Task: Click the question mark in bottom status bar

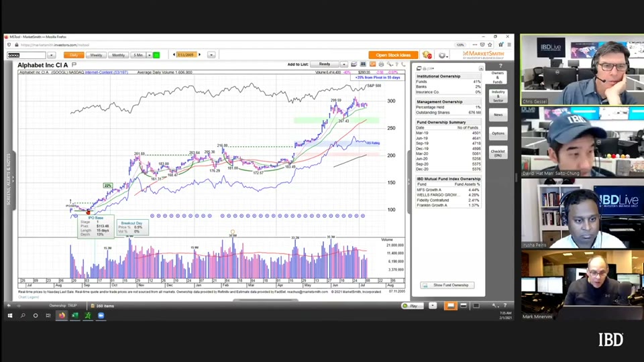Action: 504,306
